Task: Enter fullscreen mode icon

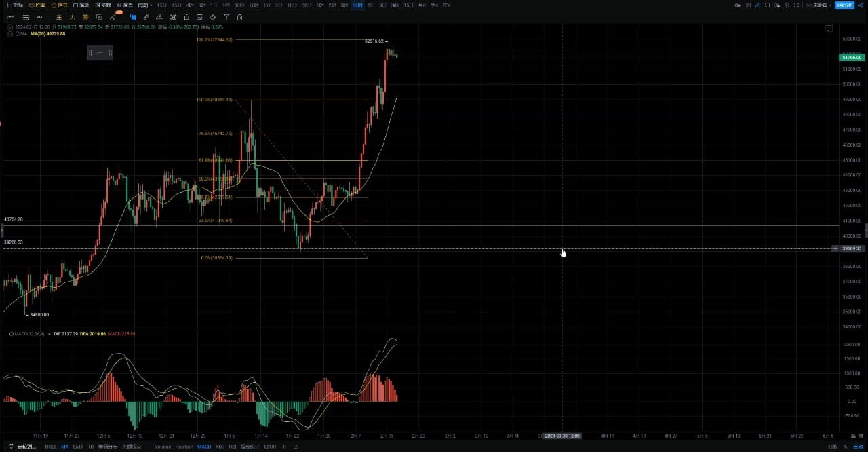Action: [796, 5]
